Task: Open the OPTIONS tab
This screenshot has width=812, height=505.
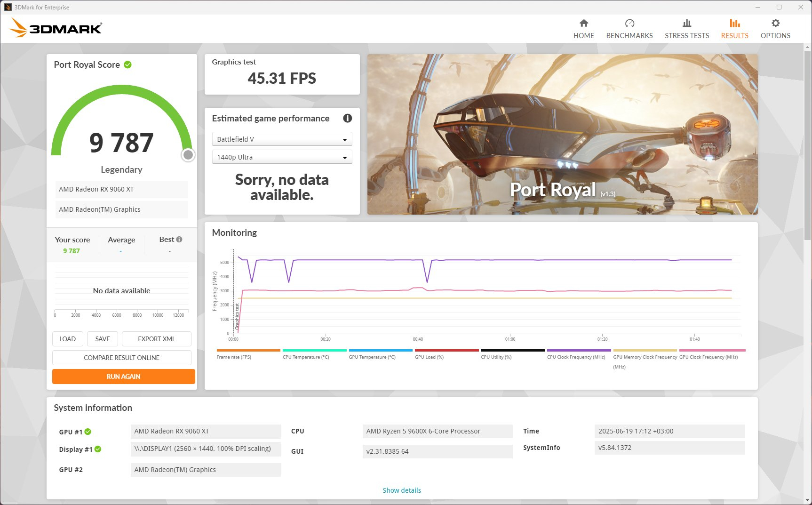Action: tap(775, 29)
